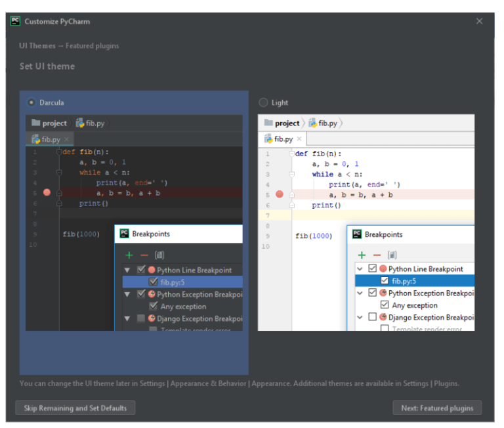Collapse Python Exception Breakpoint in Light preview

click(x=360, y=293)
